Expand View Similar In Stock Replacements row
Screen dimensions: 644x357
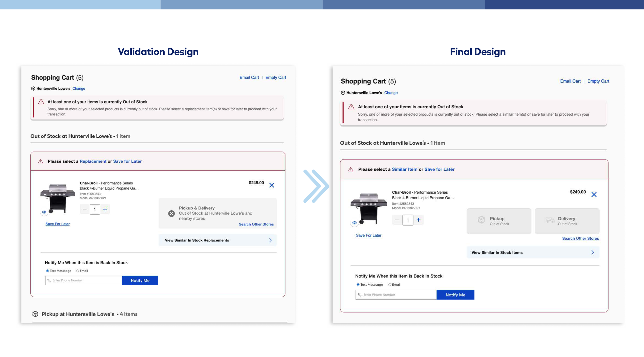click(217, 240)
